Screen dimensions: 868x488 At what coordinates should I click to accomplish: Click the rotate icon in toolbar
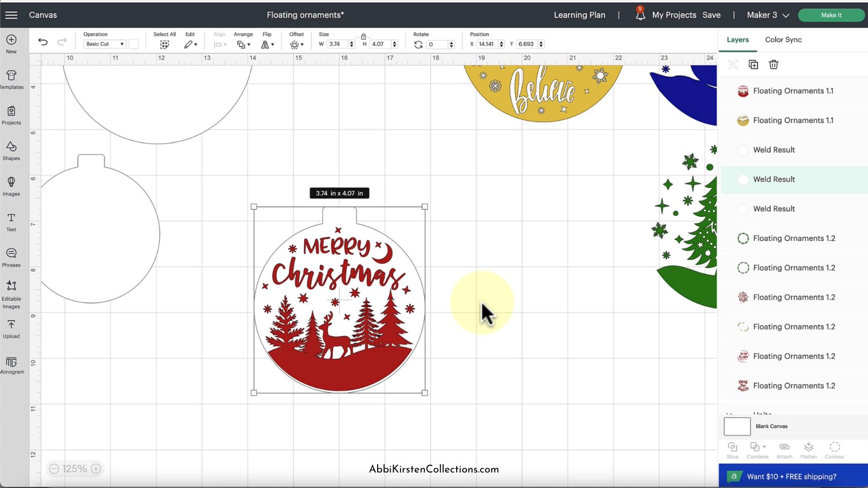point(419,44)
